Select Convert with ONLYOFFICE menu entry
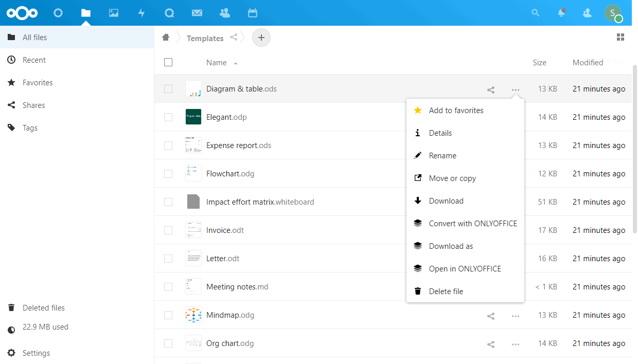 pos(473,224)
